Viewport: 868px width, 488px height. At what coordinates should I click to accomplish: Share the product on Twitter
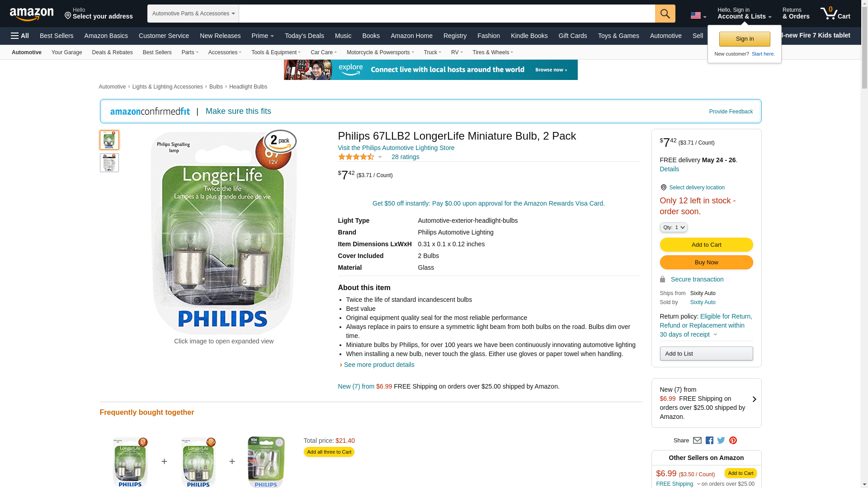click(721, 441)
